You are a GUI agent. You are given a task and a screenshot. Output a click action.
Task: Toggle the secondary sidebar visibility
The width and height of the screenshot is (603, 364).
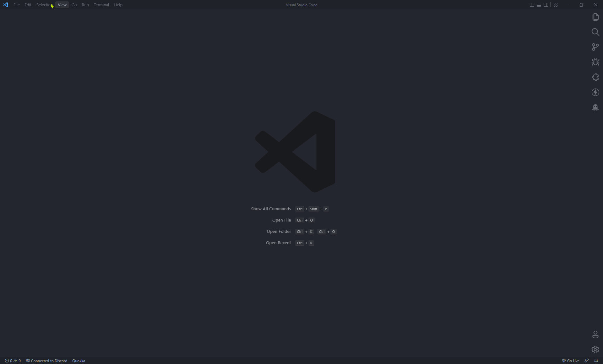(546, 4)
